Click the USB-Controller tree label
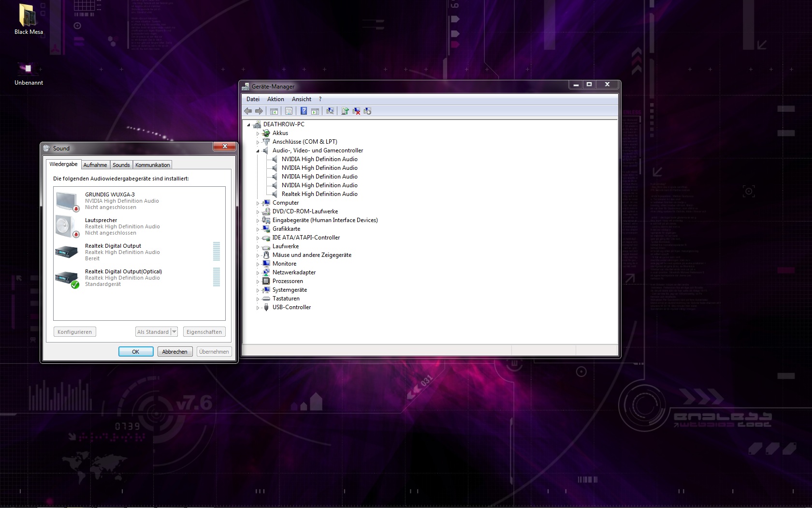Image resolution: width=812 pixels, height=508 pixels. point(291,307)
